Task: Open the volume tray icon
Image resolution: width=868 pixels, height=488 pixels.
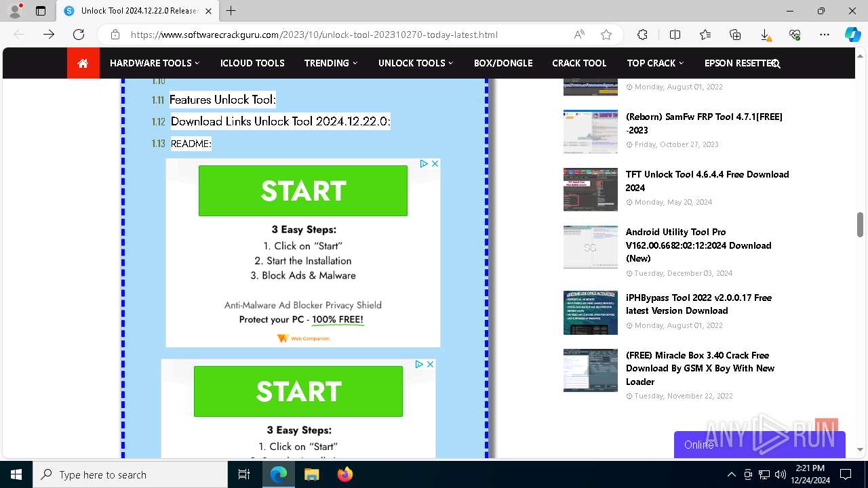Action: click(x=780, y=474)
